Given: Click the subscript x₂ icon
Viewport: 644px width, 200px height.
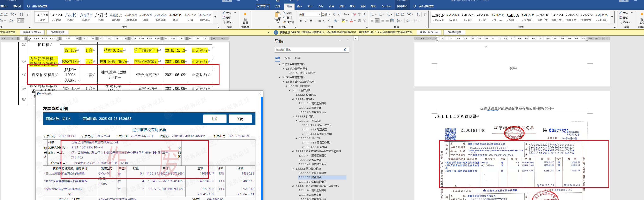Looking at the screenshot, I should (324, 21).
